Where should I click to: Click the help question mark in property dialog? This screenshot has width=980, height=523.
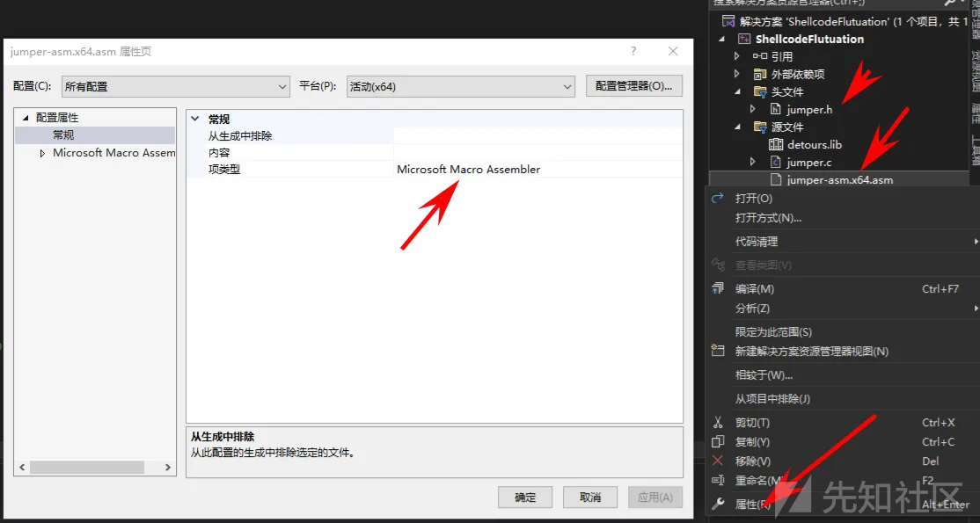point(633,51)
